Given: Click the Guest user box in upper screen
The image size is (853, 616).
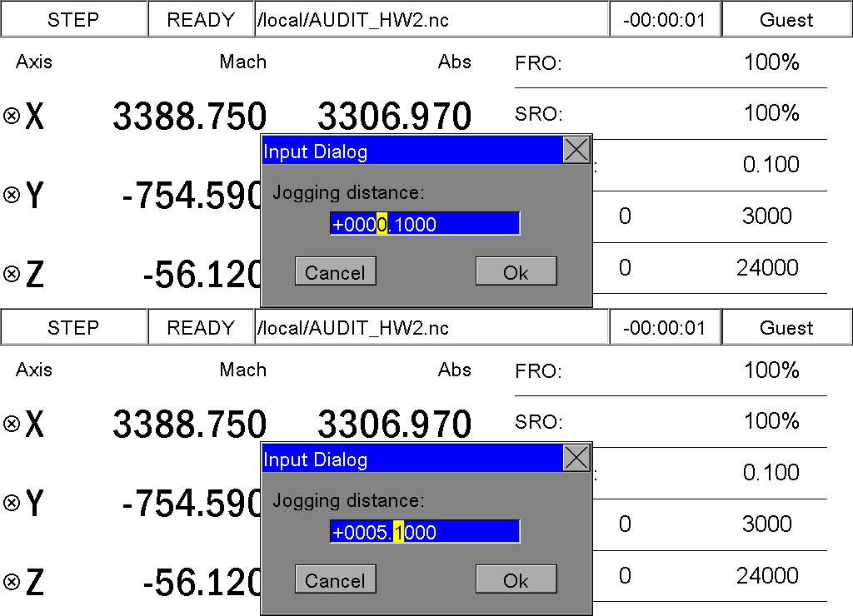Looking at the screenshot, I should pyautogui.click(x=786, y=20).
